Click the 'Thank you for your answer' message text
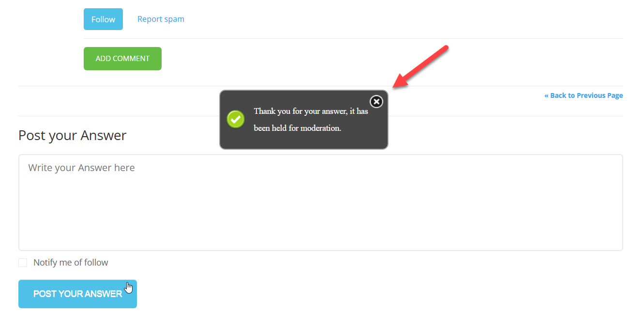644x315 pixels. tap(311, 111)
